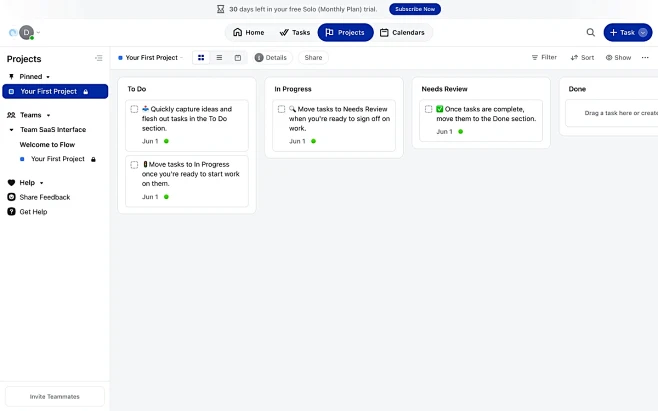
Task: Switch to calendar view icon
Action: tap(237, 58)
